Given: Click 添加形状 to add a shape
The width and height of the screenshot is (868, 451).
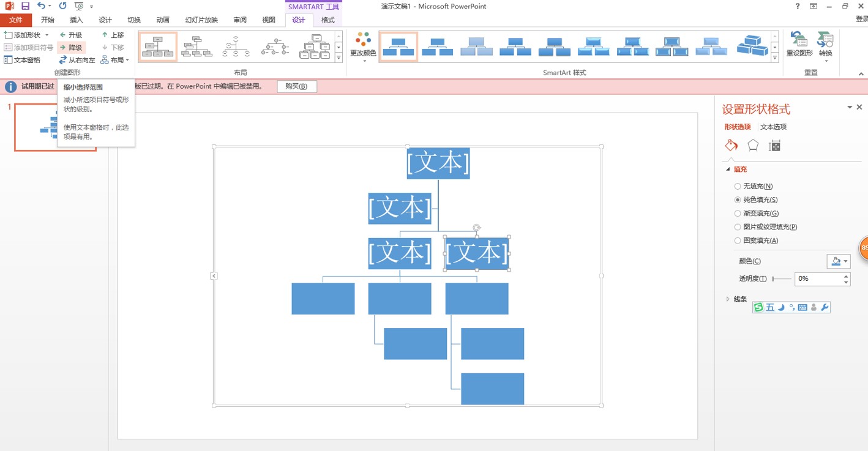Looking at the screenshot, I should pos(23,35).
